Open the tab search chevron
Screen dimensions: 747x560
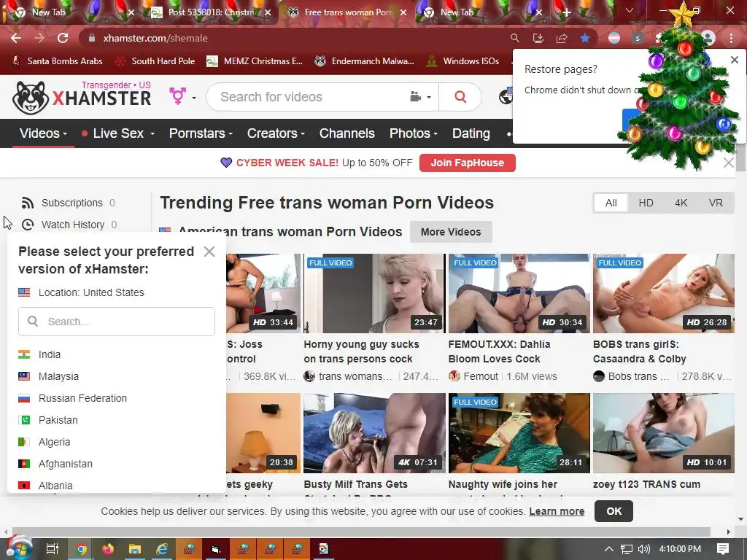(x=629, y=10)
